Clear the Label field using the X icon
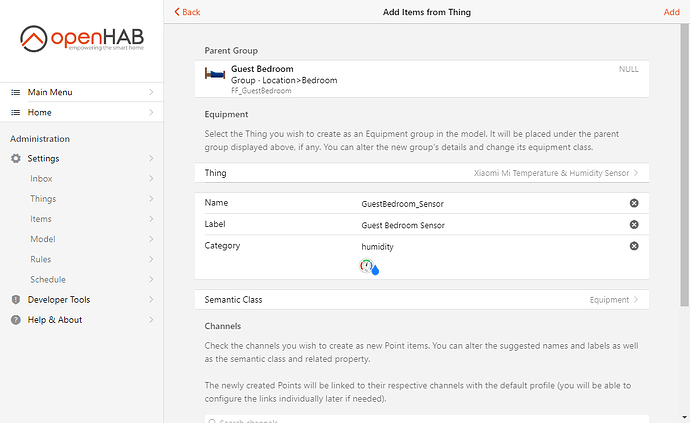This screenshot has width=690, height=423. click(634, 224)
